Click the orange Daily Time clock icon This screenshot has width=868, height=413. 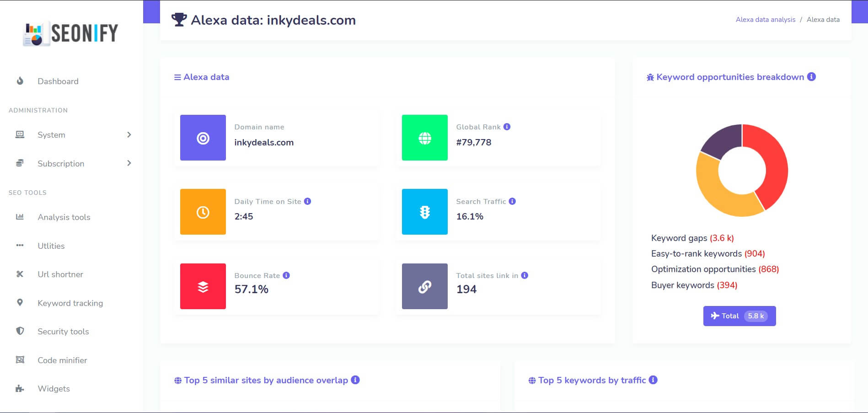click(203, 212)
